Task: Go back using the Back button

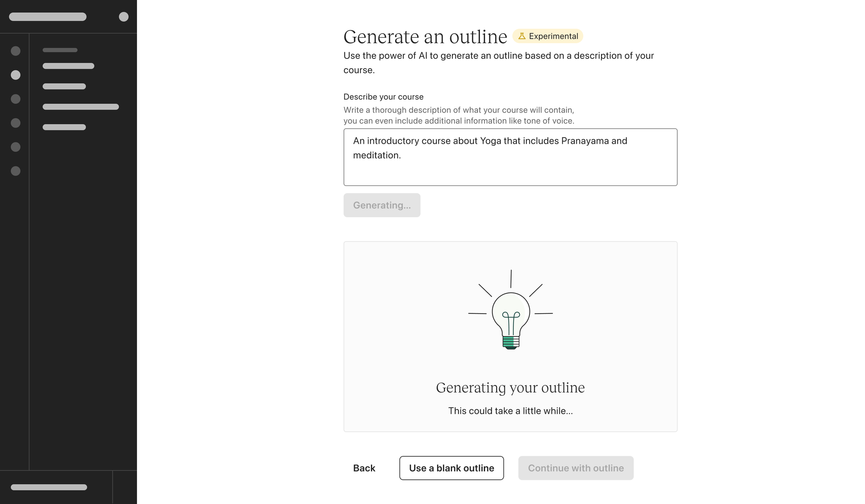Action: coord(364,468)
